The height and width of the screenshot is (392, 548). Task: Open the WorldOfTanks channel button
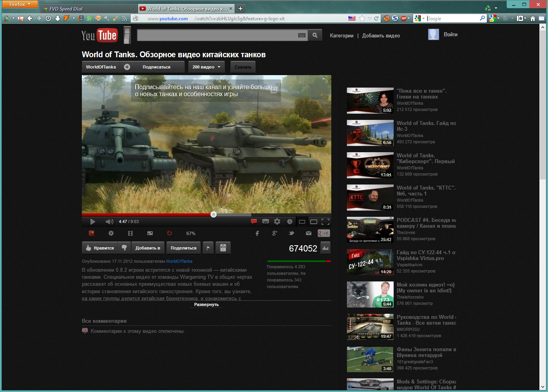[101, 67]
